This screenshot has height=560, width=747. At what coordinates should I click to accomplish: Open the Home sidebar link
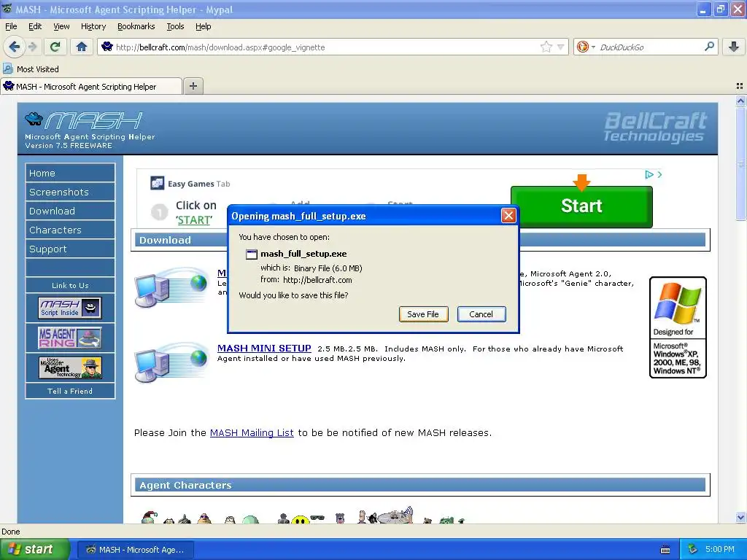point(70,173)
